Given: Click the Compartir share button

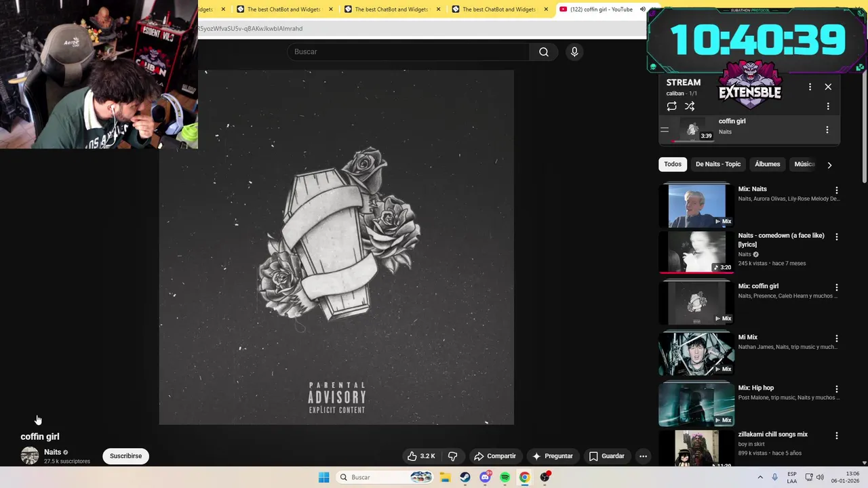Looking at the screenshot, I should pyautogui.click(x=495, y=456).
